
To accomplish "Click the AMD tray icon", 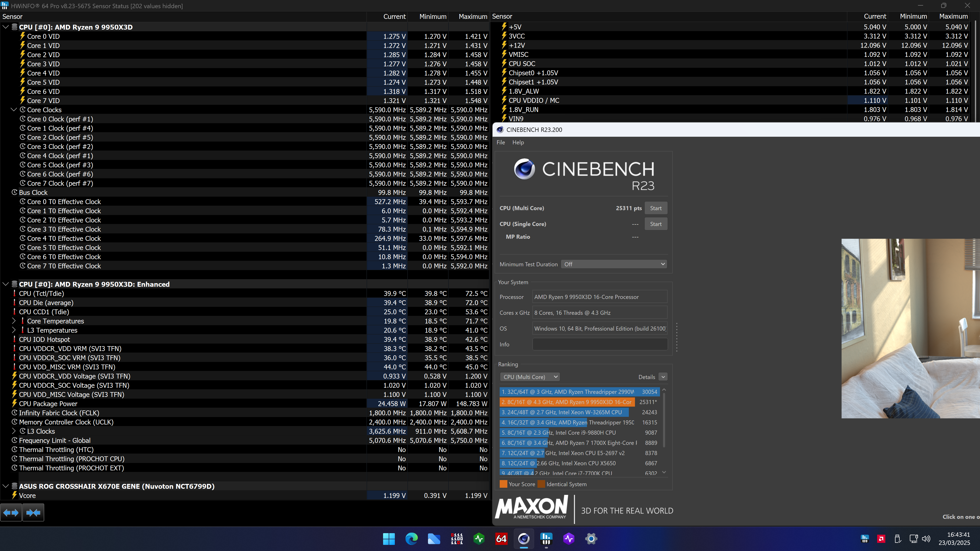I will click(881, 539).
